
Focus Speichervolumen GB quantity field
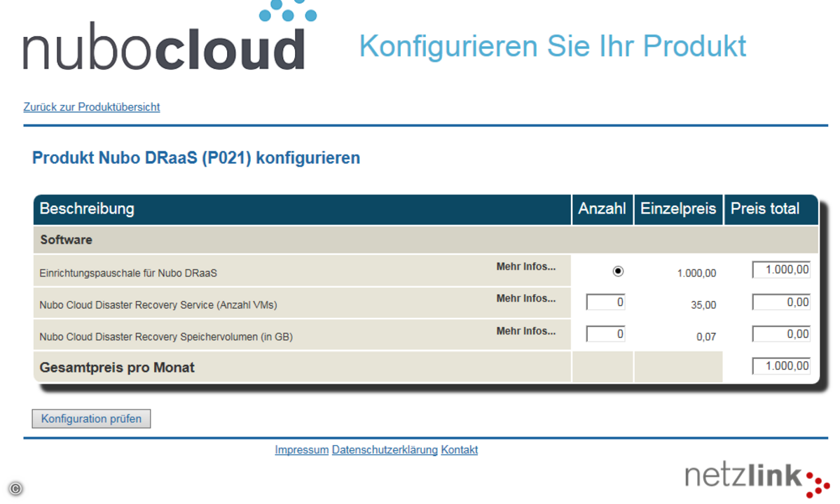click(605, 335)
